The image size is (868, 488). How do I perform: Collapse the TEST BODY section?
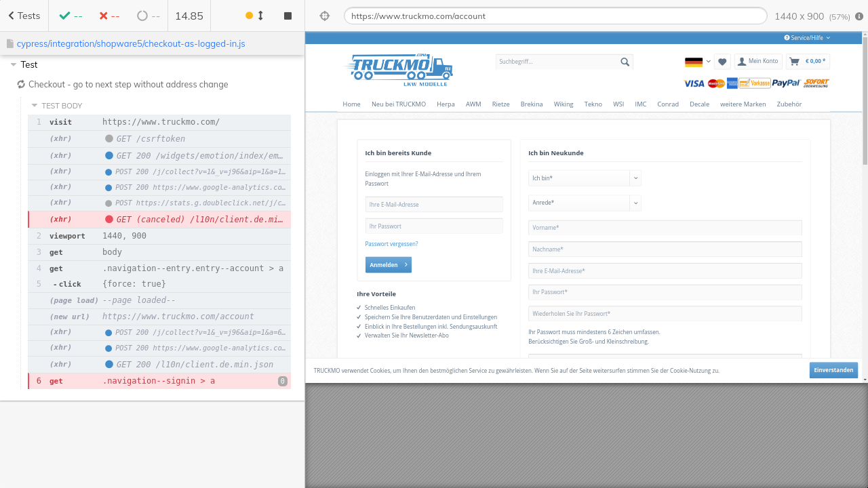[x=35, y=106]
